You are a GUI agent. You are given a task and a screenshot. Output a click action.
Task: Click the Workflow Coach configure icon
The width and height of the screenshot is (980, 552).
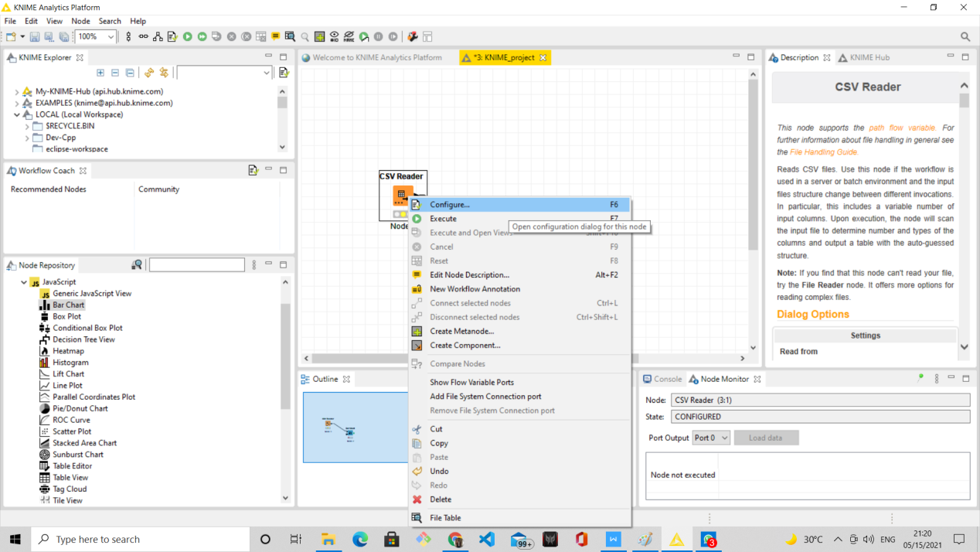pyautogui.click(x=253, y=170)
